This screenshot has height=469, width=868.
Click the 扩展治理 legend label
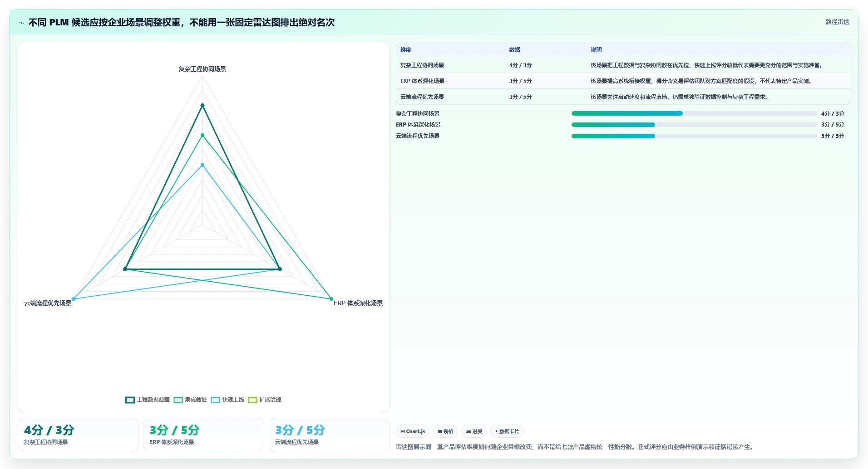coord(270,400)
